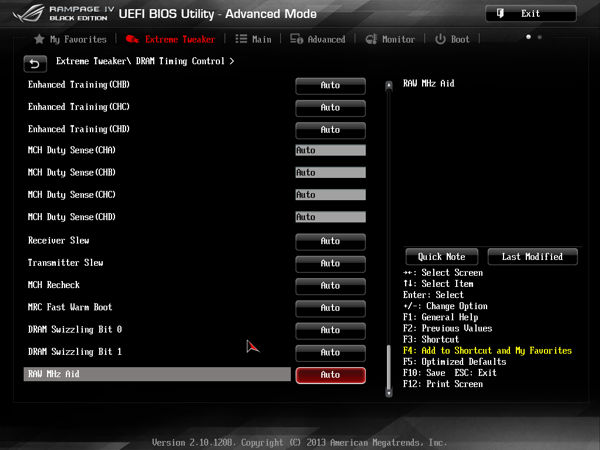Open the Receiver Slew Auto dropdown
The image size is (600, 450).
coord(330,241)
